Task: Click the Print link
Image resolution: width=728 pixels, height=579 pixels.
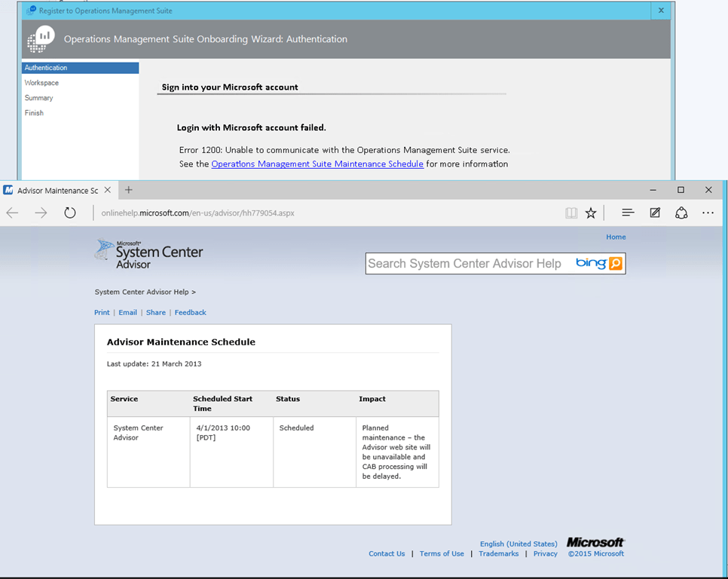Action: tap(102, 312)
